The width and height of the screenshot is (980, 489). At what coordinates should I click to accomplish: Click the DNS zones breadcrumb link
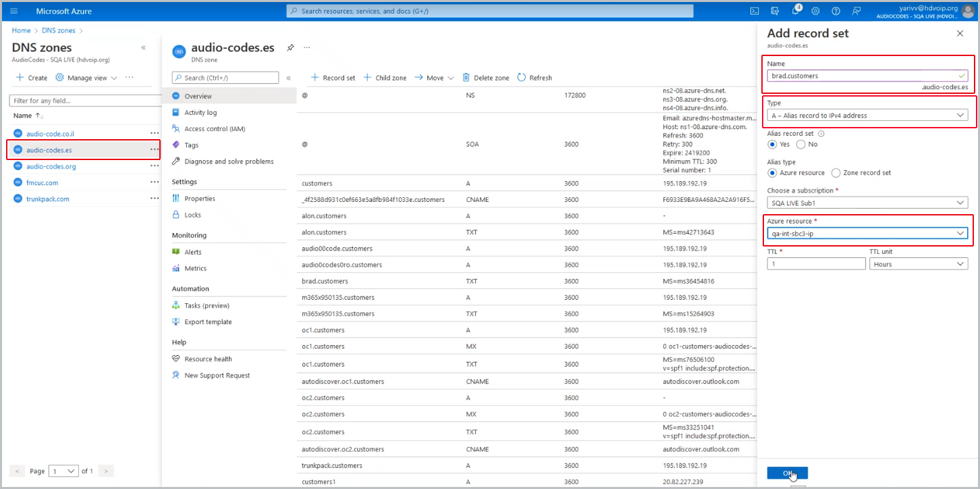click(x=59, y=30)
